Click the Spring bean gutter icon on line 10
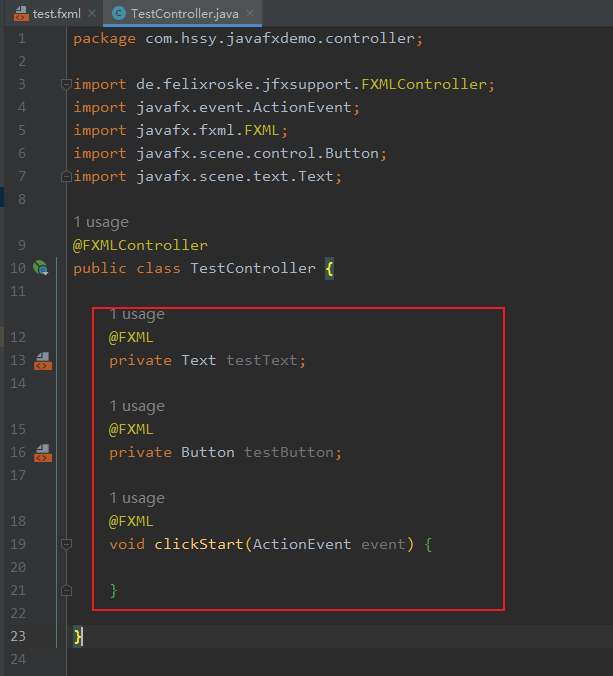The width and height of the screenshot is (613, 676). (x=41, y=268)
